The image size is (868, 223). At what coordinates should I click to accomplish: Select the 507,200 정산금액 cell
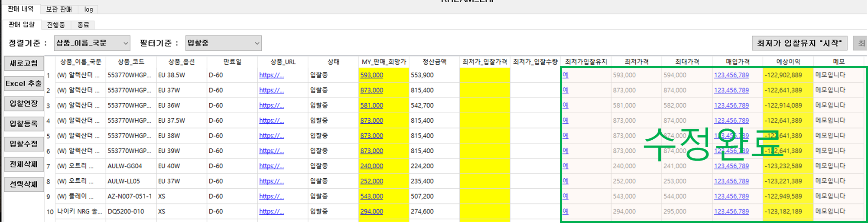434,197
